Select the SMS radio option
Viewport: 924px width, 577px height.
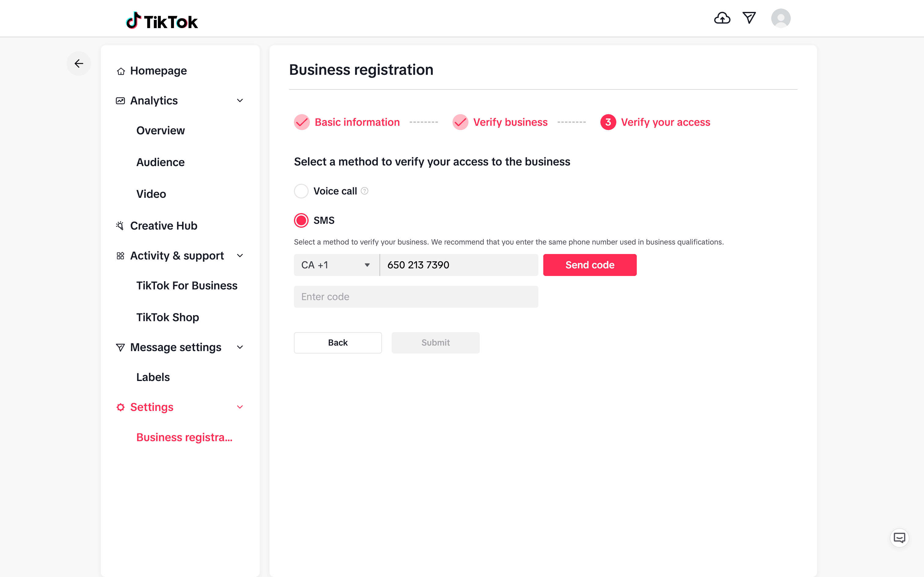tap(301, 220)
